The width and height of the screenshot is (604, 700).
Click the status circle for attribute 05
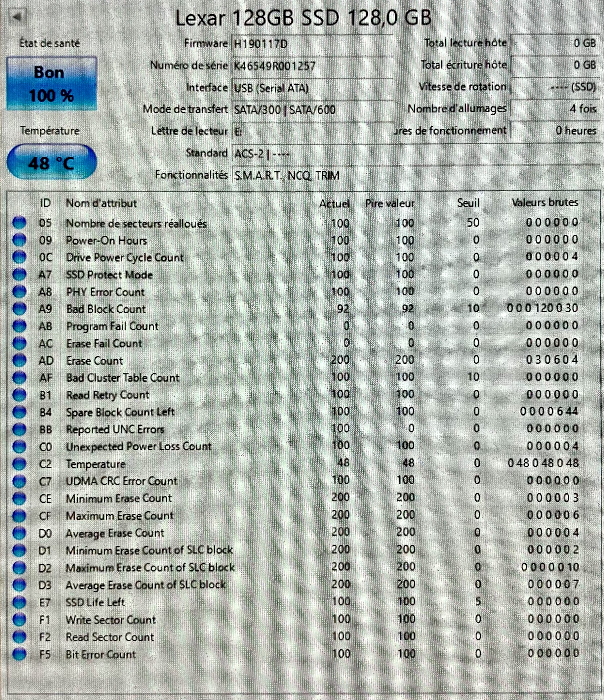tap(19, 223)
